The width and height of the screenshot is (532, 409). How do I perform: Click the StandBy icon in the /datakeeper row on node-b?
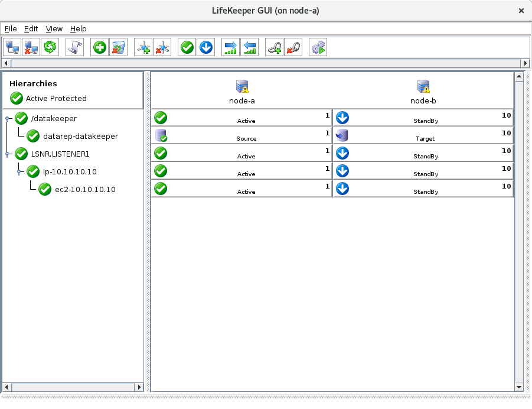pos(342,118)
